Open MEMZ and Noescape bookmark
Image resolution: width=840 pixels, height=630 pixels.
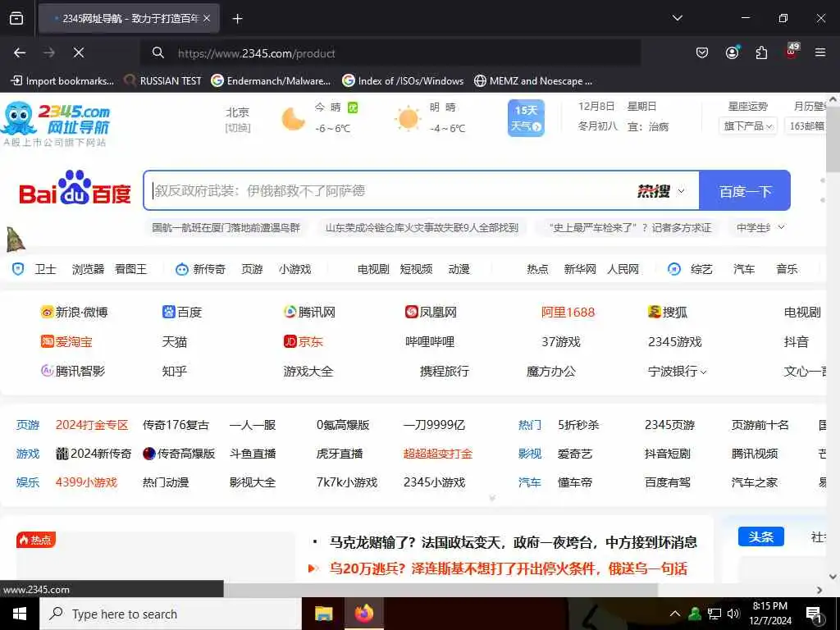tap(533, 81)
